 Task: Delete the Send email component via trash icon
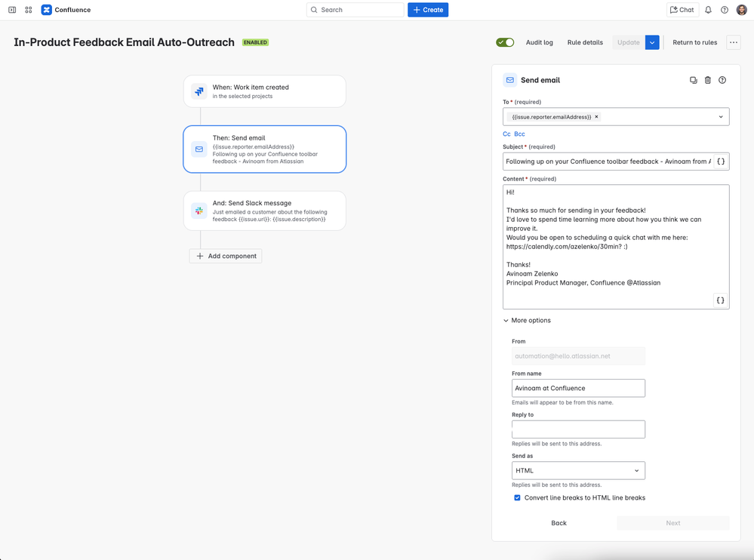click(708, 80)
